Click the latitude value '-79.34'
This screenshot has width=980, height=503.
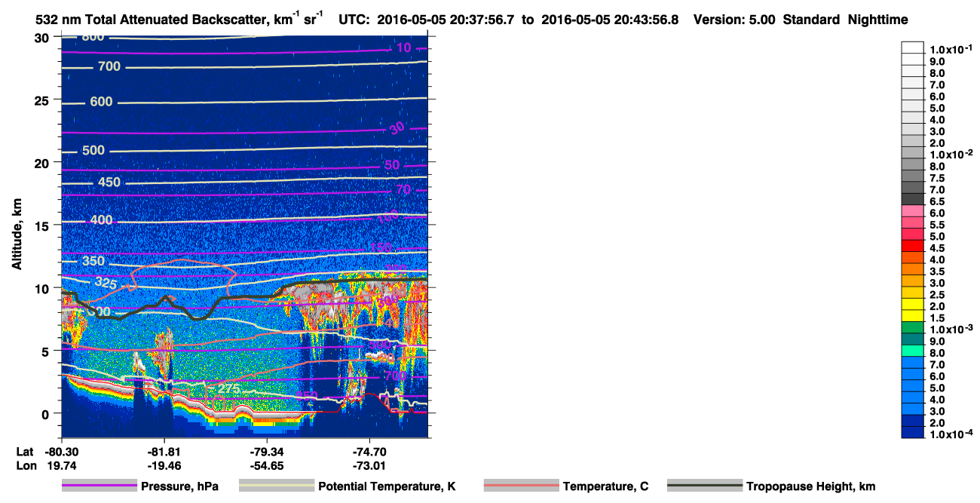(267, 452)
